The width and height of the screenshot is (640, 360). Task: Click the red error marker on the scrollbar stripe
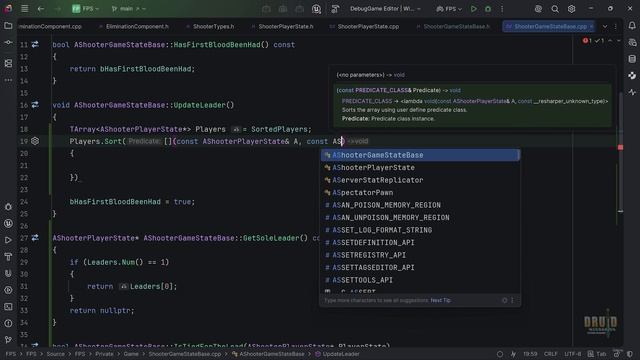pos(620,147)
